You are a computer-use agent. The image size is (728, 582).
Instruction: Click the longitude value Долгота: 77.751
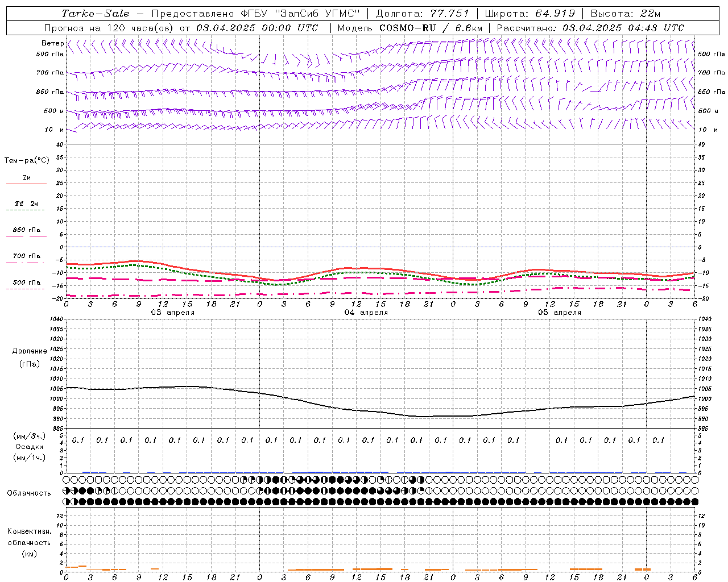423,14
